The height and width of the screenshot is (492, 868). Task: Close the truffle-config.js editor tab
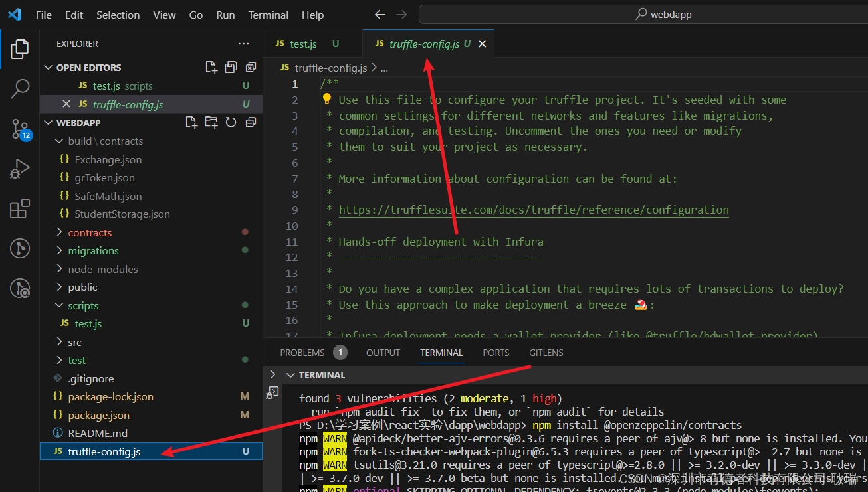click(483, 44)
